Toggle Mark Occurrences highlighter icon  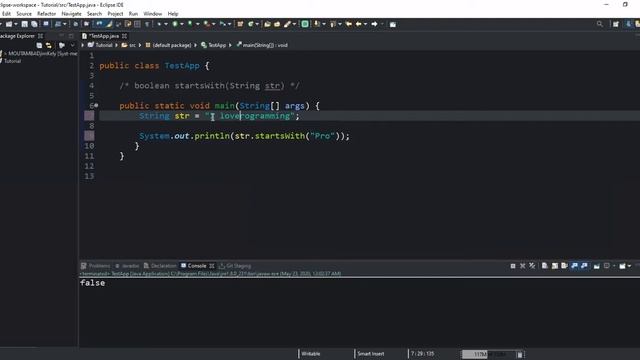tap(109, 24)
